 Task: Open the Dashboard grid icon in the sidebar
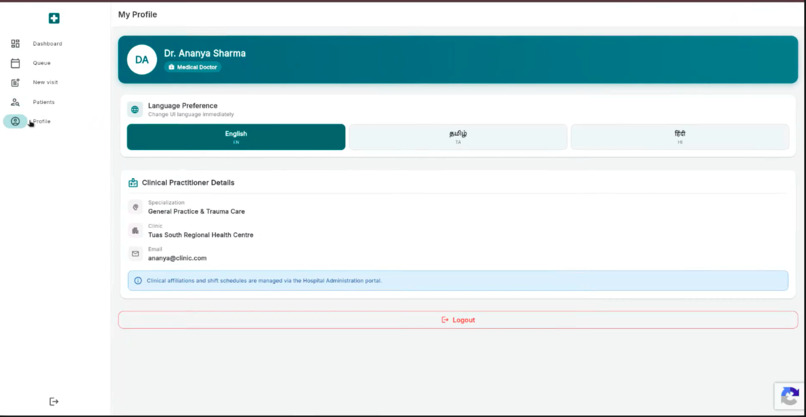[15, 44]
